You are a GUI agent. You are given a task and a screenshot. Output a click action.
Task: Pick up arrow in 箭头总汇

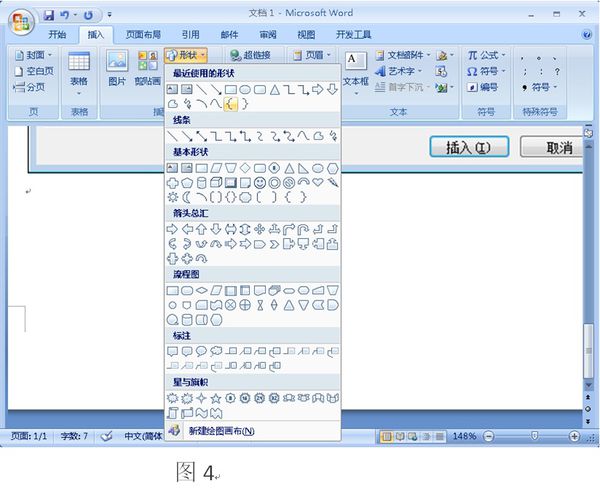[201, 229]
